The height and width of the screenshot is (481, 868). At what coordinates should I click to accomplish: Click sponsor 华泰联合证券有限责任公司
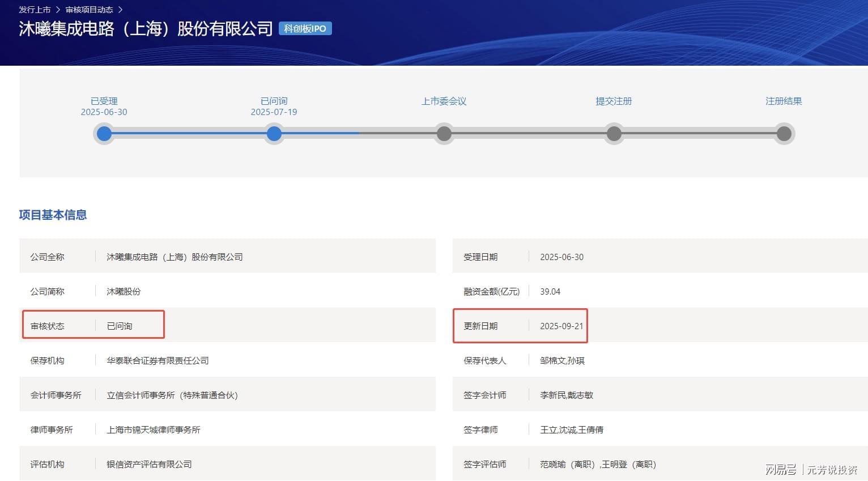click(x=158, y=361)
